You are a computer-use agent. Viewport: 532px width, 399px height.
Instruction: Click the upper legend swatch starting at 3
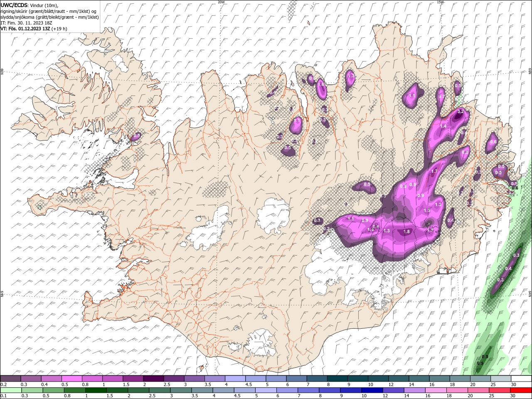(194, 379)
